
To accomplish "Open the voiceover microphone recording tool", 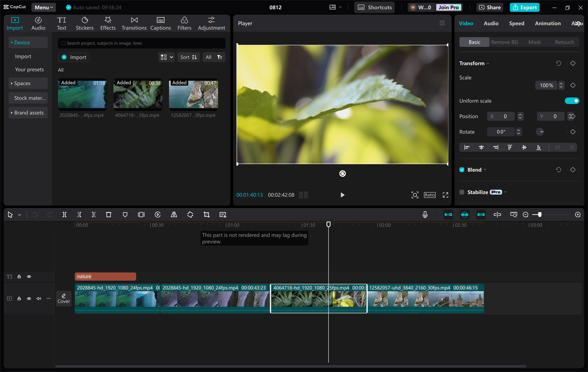I will click(425, 214).
